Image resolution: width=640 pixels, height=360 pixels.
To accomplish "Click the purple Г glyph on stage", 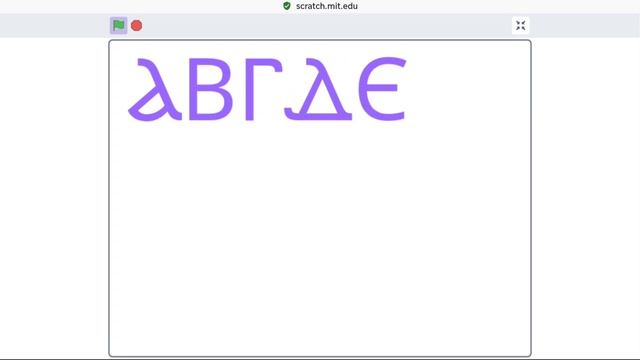I will pyautogui.click(x=264, y=89).
